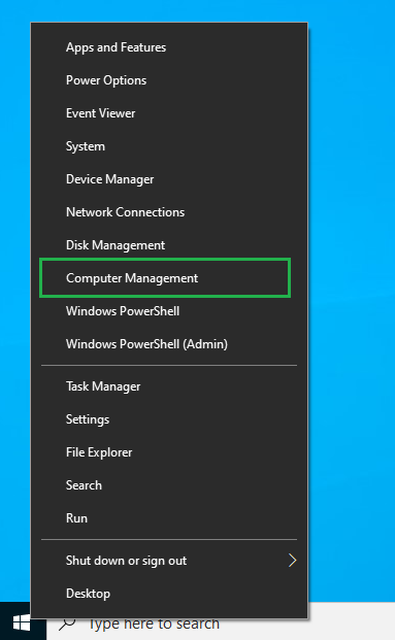Screen dimensions: 395x640
Task: Click the Windows Start button icon
Action: pos(21,623)
